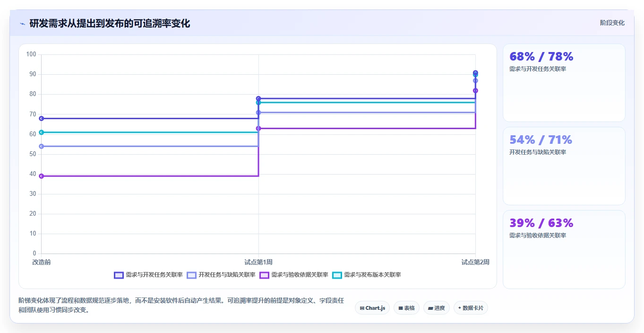Screen dimensions: 644x333
Task: Click the 进度 chip
Action: (x=437, y=308)
